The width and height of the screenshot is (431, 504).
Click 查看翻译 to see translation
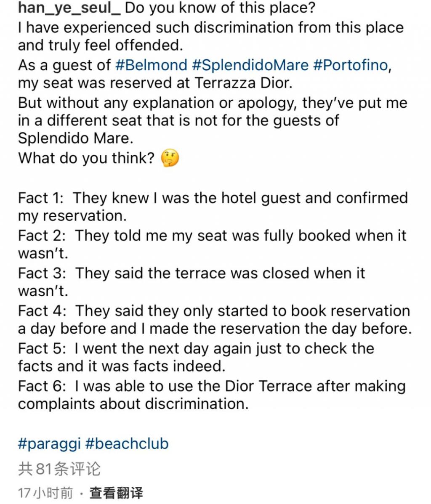click(116, 493)
